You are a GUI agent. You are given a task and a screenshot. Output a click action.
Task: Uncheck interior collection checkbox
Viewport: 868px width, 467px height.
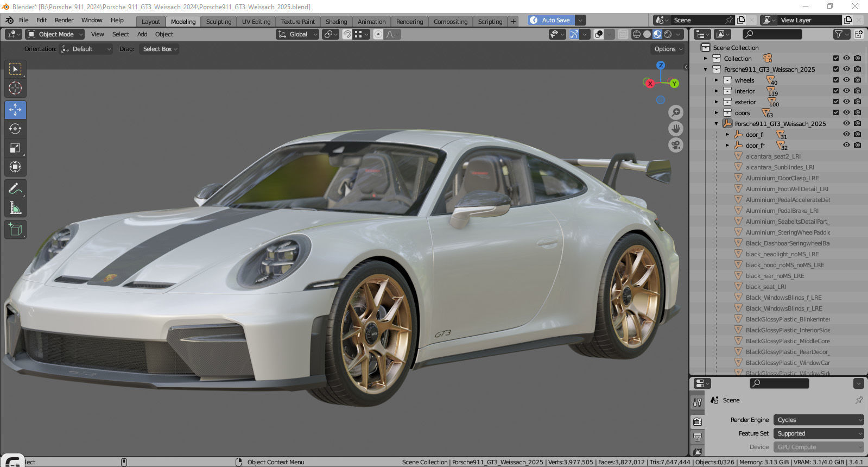836,91
